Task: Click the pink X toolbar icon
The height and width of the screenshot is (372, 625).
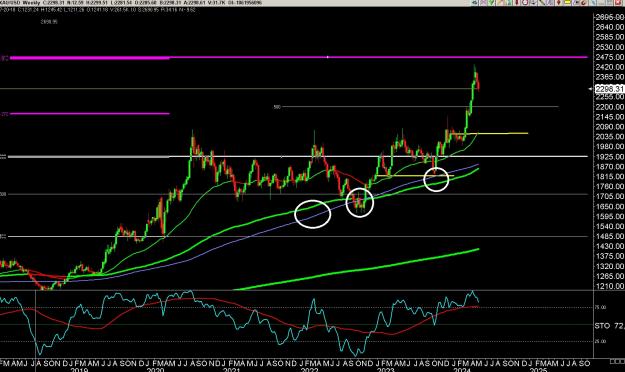Action: [482, 2]
